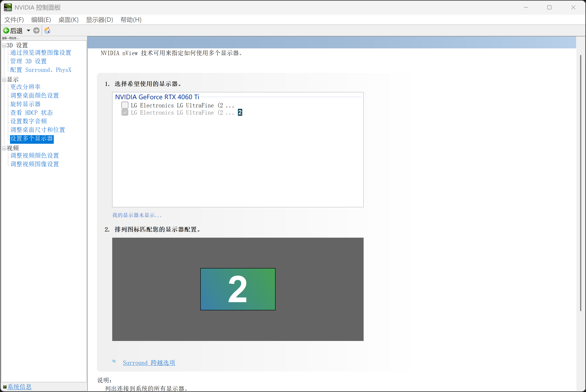The width and height of the screenshot is (586, 392).
Task: Open 设置数字音频
Action: [29, 121]
